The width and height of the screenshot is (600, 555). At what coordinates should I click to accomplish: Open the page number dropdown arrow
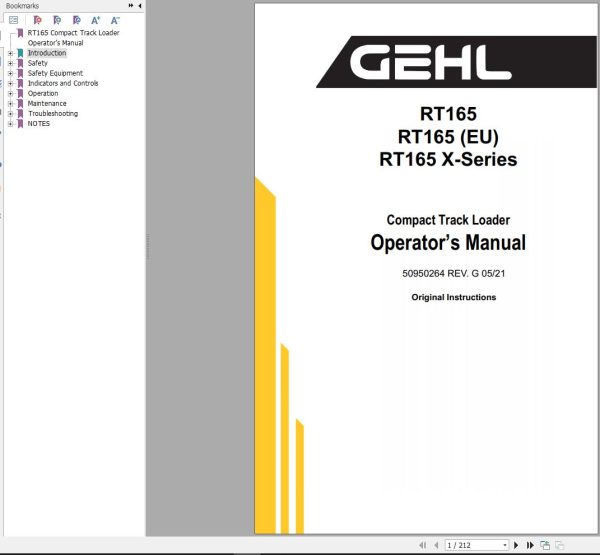(x=505, y=545)
